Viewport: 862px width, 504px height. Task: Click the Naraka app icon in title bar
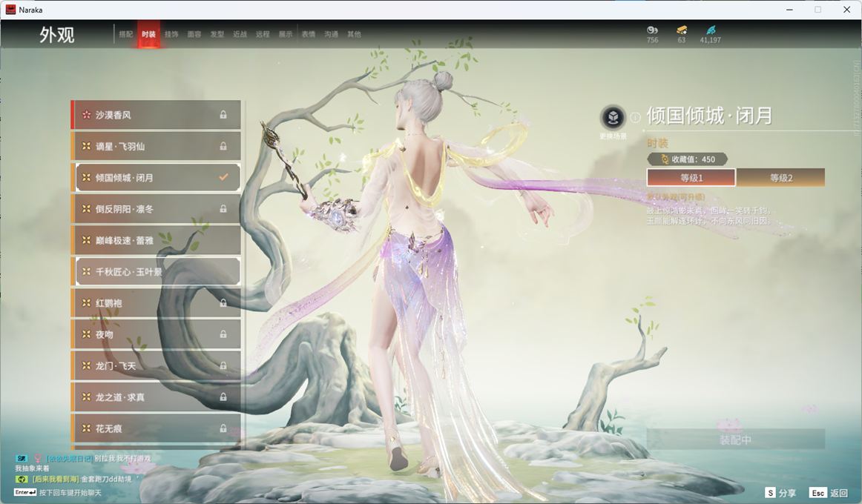click(x=10, y=10)
